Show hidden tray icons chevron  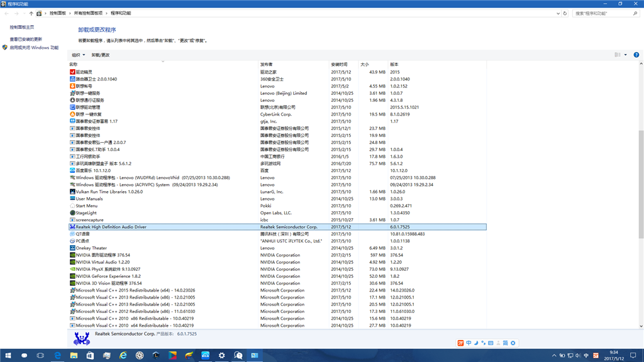click(x=554, y=356)
